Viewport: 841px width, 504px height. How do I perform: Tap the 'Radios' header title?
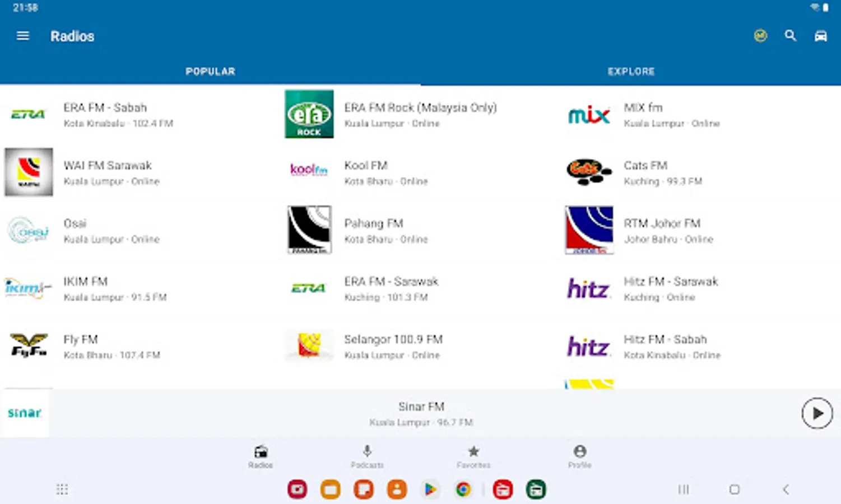tap(72, 36)
